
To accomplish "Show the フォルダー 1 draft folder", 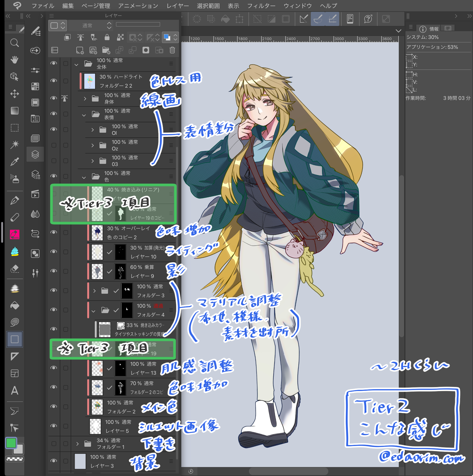I will [53, 443].
